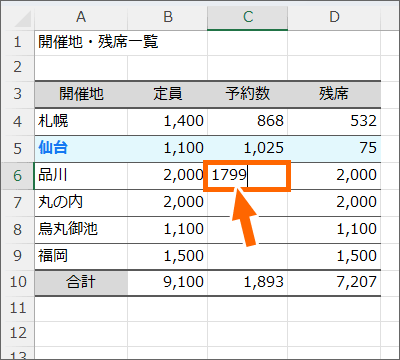The height and width of the screenshot is (360, 400).
Task: Select the 福岡 cell
Action: click(x=81, y=256)
